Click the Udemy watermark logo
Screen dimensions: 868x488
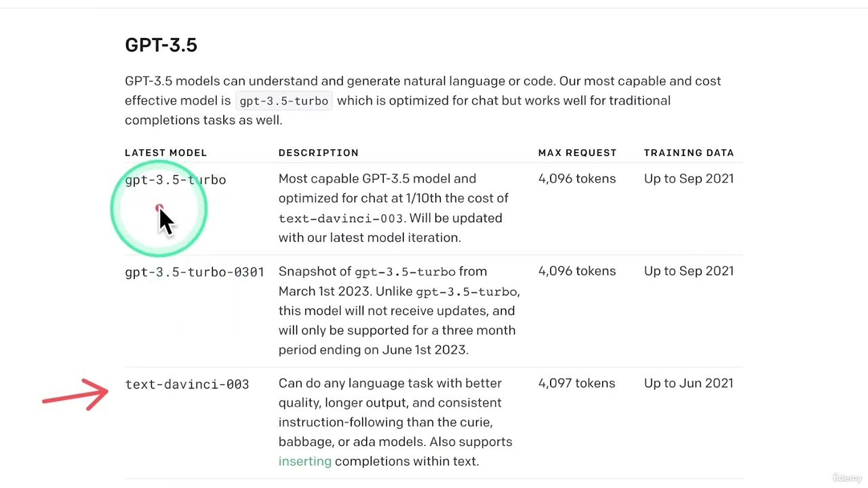click(x=847, y=478)
